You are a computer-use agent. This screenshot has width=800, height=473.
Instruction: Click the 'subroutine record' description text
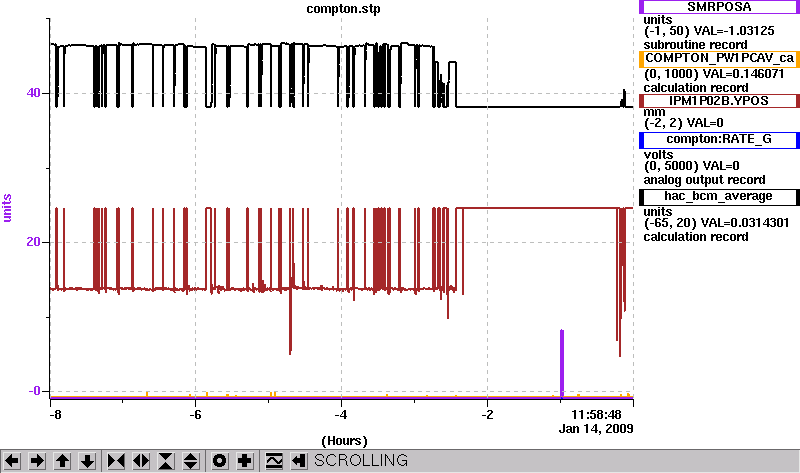(695, 44)
